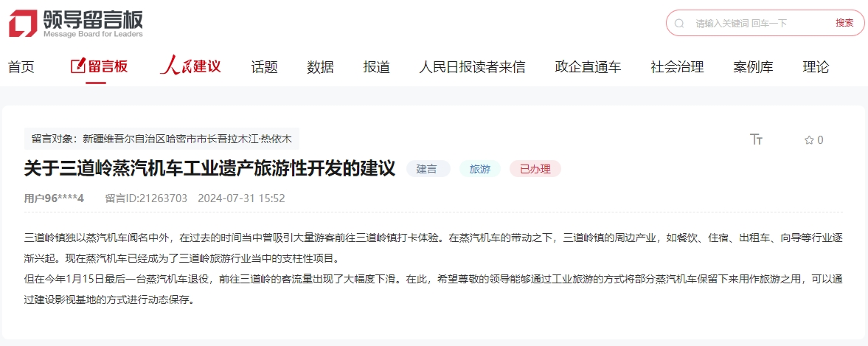Click the magnifier icon in search box
868x346 pixels.
(679, 24)
